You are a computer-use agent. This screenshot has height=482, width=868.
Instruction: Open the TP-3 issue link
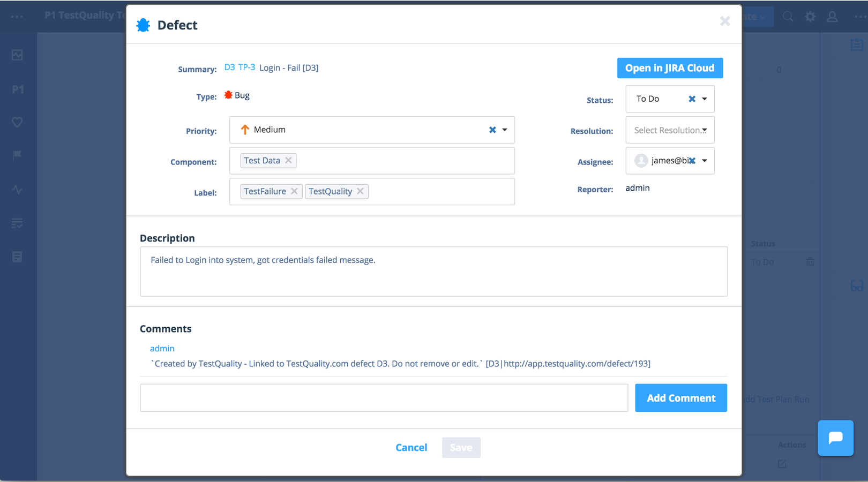pyautogui.click(x=246, y=67)
